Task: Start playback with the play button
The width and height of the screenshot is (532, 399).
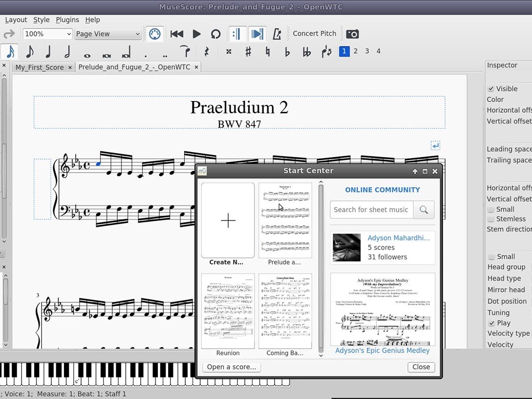Action: pos(196,34)
